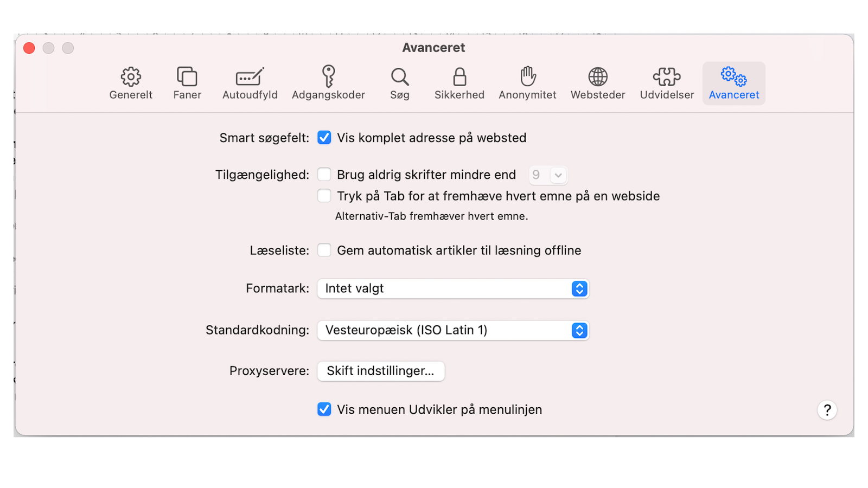Click the help question mark button
Viewport: 868px width, 488px height.
(x=827, y=410)
